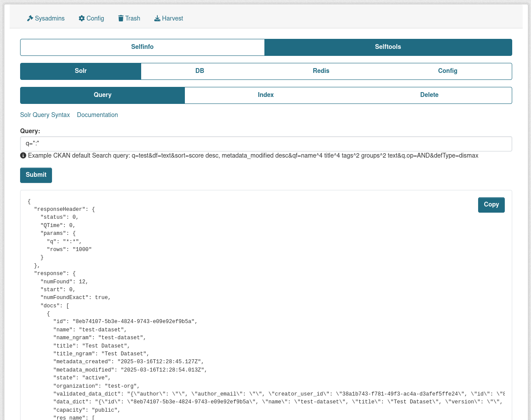Open the Documentation link
The width and height of the screenshot is (531, 420).
coord(97,115)
